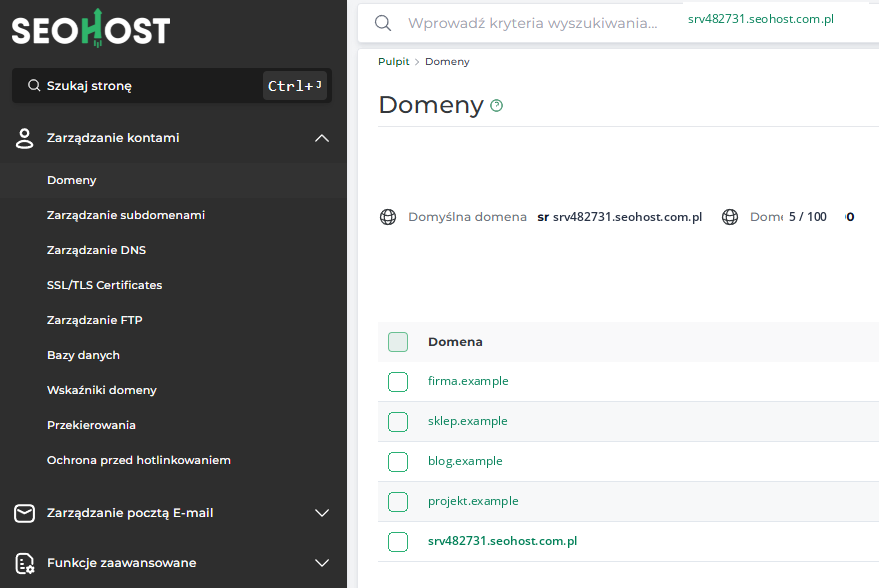879x588 pixels.
Task: Open the projekt.example domain link
Action: [x=473, y=501]
